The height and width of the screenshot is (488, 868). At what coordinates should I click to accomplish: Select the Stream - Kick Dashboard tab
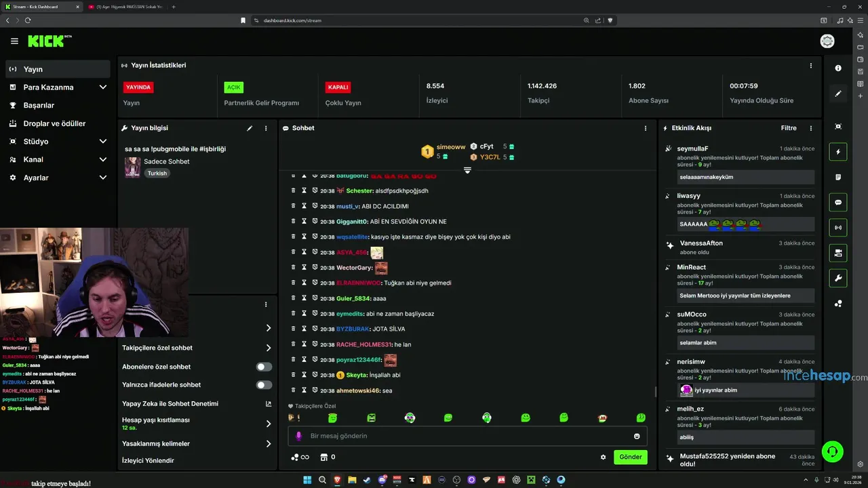point(41,7)
